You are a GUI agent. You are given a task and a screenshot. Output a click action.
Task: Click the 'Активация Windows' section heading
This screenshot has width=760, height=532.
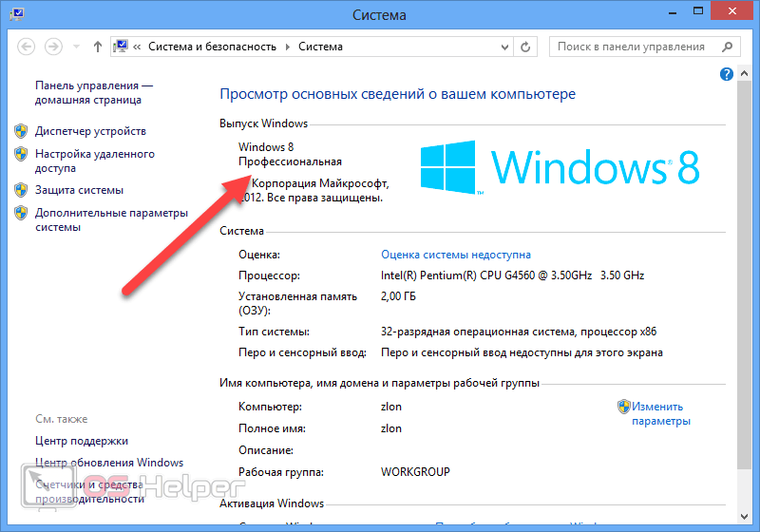[272, 503]
